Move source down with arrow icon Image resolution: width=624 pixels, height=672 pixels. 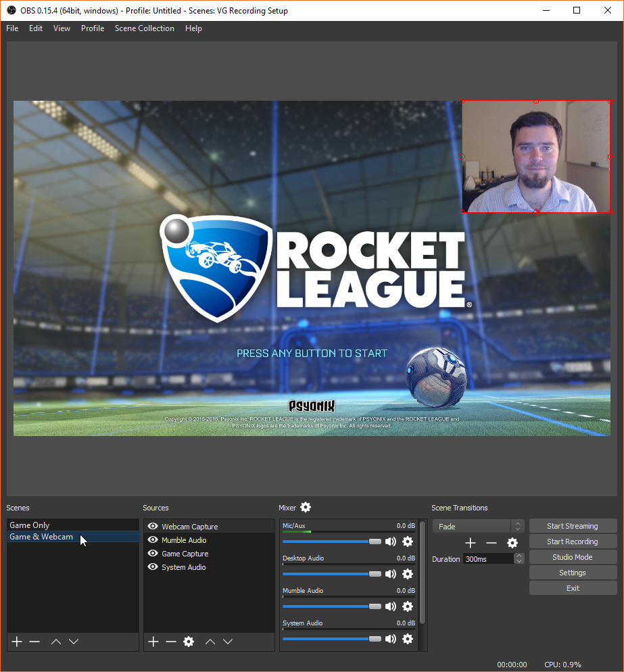point(228,642)
